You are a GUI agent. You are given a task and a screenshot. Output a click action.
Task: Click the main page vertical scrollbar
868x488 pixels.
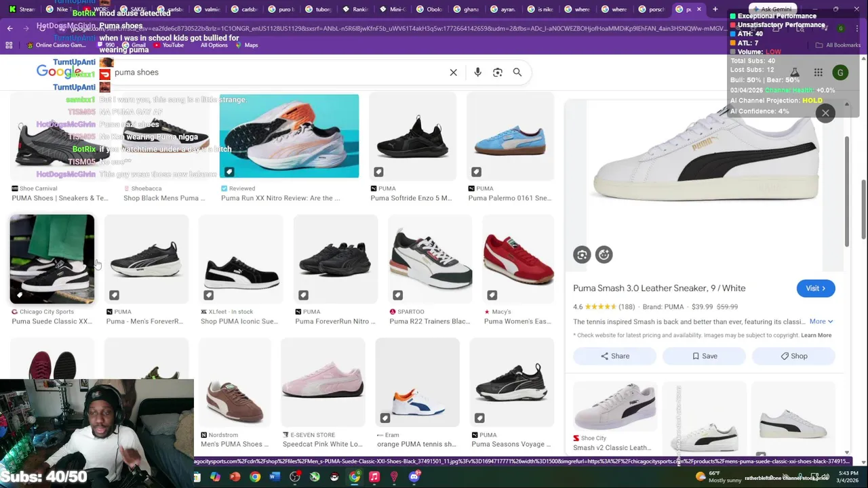coord(863,209)
